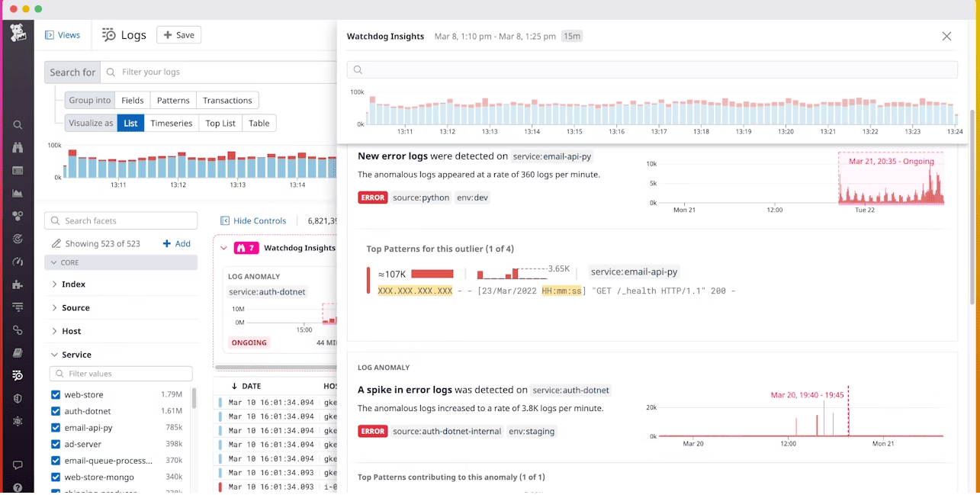Click the pink Watchdog 7 badge
Viewport: 980px width, 495px height.
click(x=246, y=248)
